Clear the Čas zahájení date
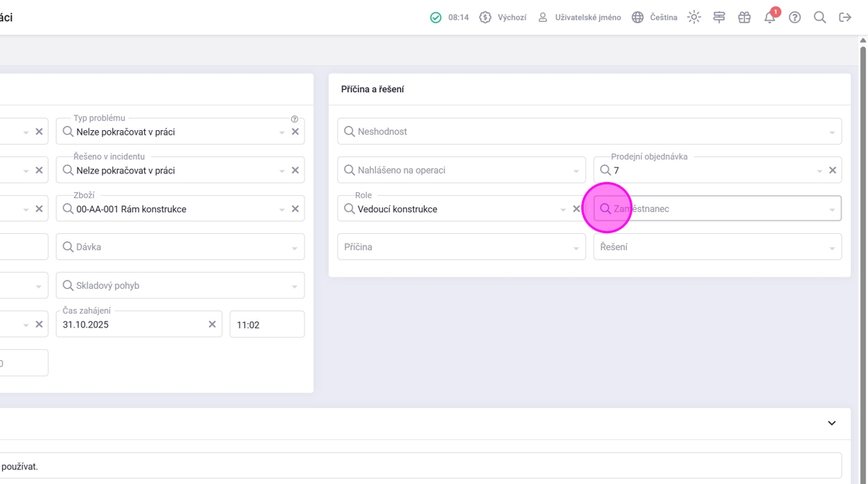The width and height of the screenshot is (868, 484). click(212, 324)
